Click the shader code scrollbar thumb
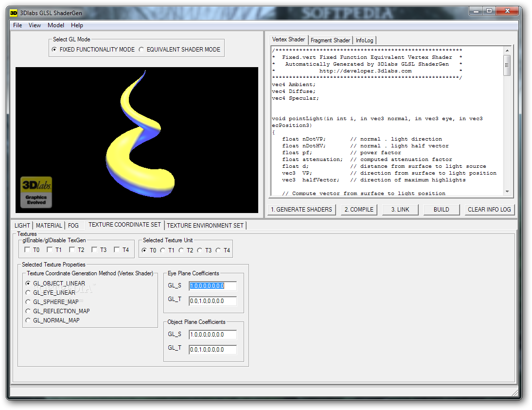Image resolution: width=532 pixels, height=410 pixels. [x=507, y=65]
